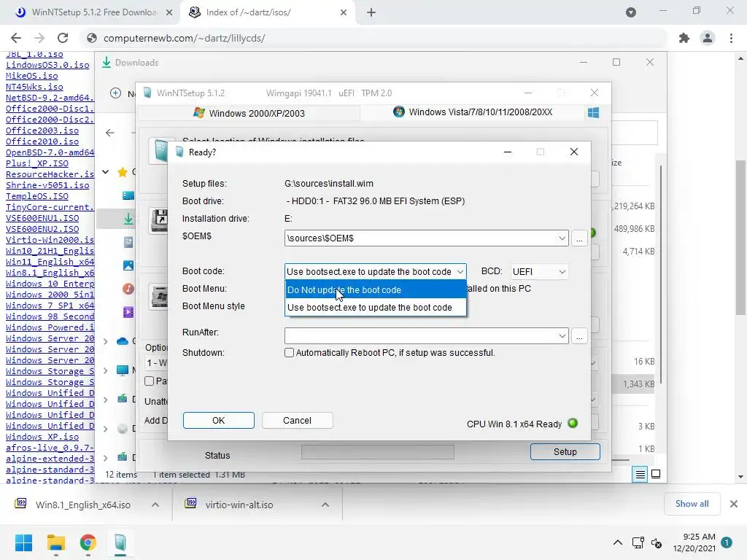Open notification badge in taskbar
747x560 pixels.
click(727, 542)
